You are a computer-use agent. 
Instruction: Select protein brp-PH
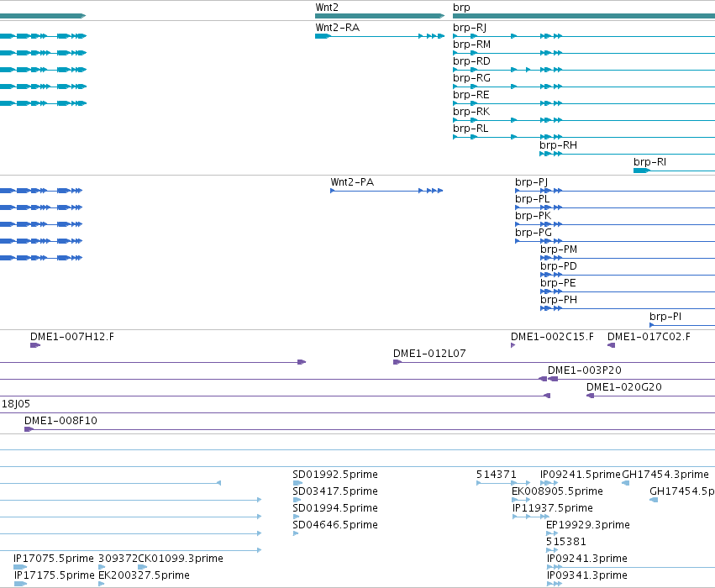tap(559, 300)
